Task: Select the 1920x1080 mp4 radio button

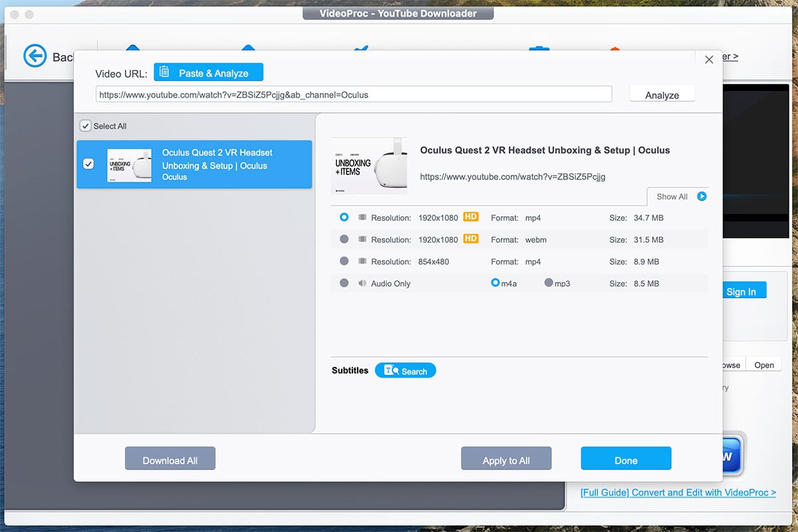Action: pyautogui.click(x=344, y=217)
